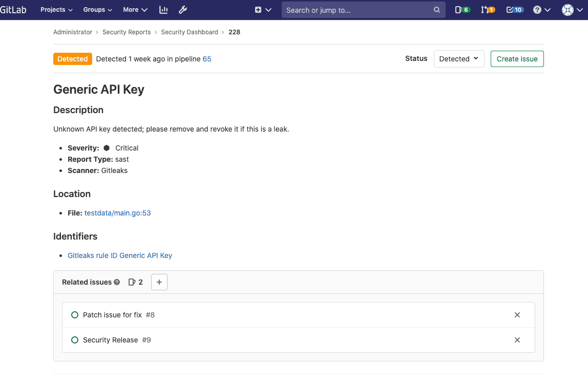This screenshot has width=588, height=387.
Task: Open the instance statistics chart icon
Action: tap(163, 9)
